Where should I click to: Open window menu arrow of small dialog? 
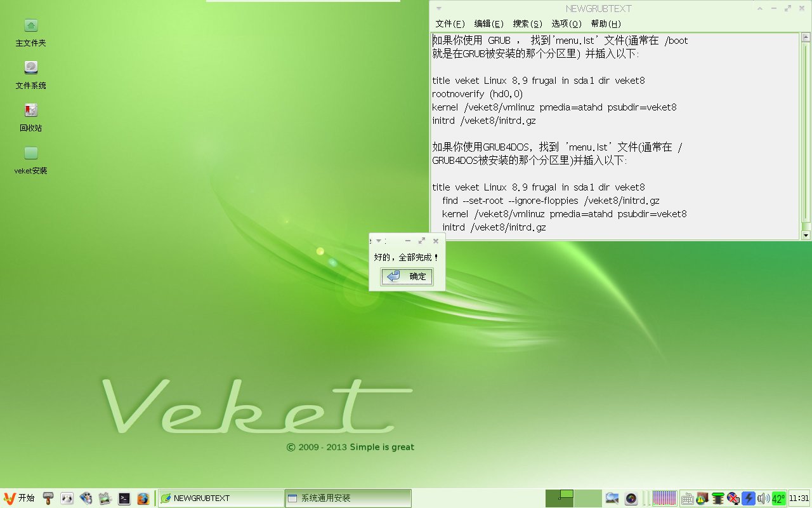point(379,241)
